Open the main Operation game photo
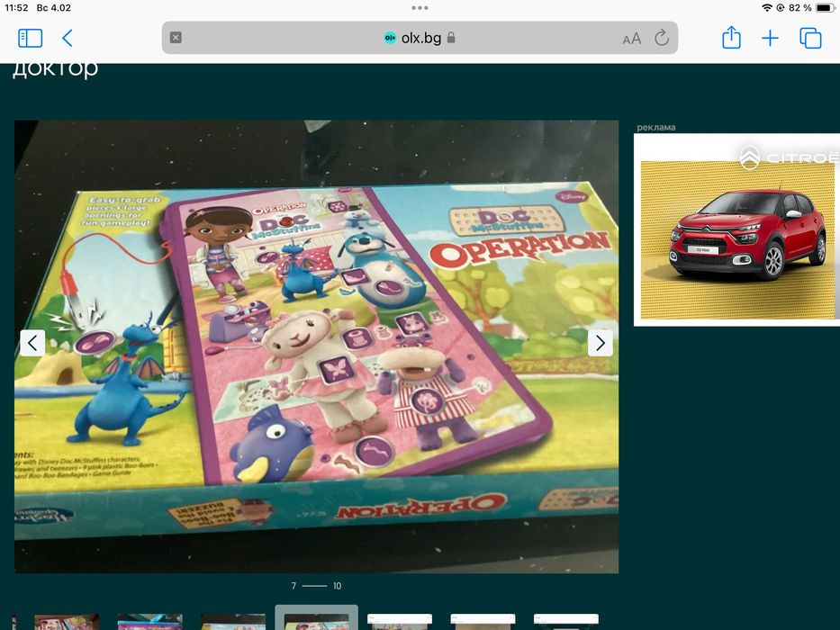 point(316,346)
